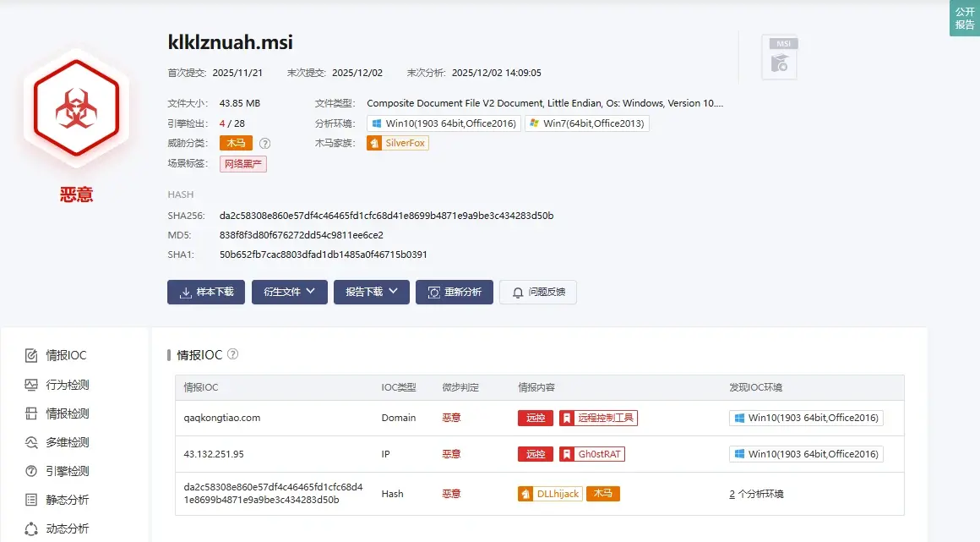Go to 情报IOC section in sidebar
The width and height of the screenshot is (980, 542).
(x=66, y=355)
